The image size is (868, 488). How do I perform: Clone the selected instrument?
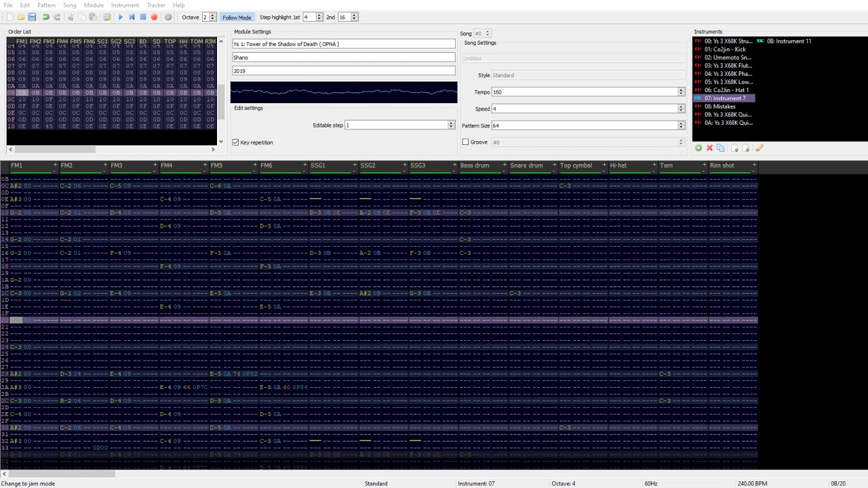point(721,148)
